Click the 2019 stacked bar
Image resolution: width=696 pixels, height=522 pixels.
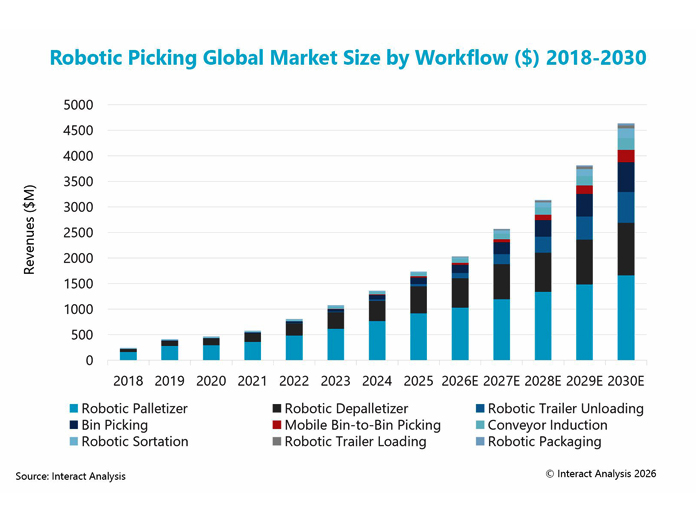[x=170, y=350]
